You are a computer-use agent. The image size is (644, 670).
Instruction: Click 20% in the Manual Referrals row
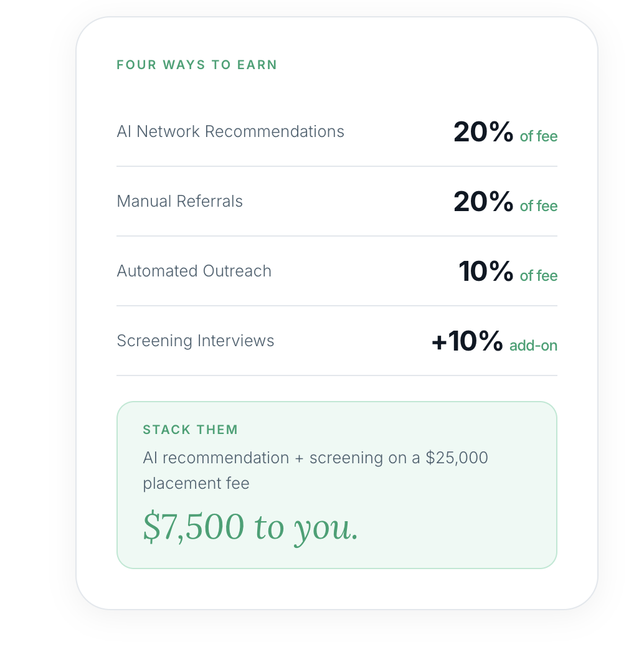click(x=483, y=202)
